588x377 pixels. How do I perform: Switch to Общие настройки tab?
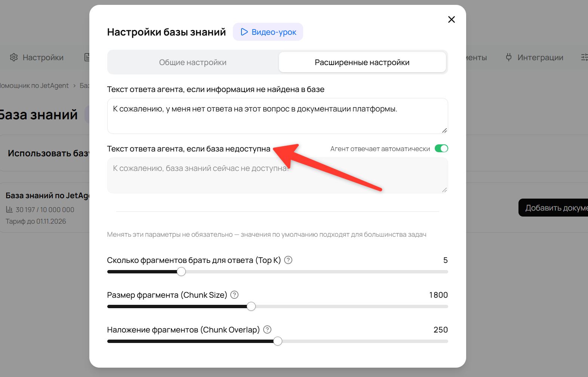193,62
